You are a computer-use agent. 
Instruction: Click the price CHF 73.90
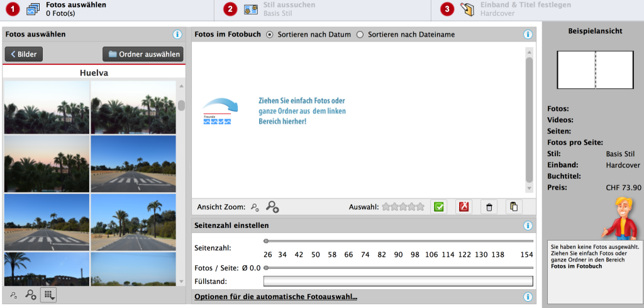(x=623, y=188)
